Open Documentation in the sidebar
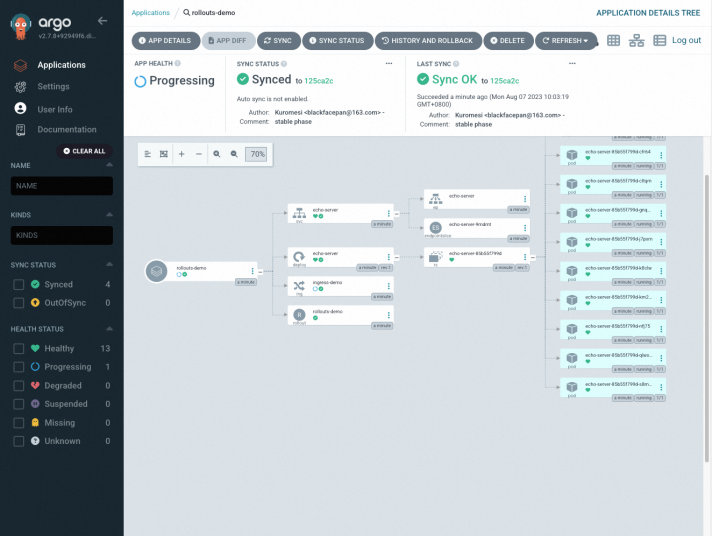The height and width of the screenshot is (536, 712). pyautogui.click(x=67, y=129)
